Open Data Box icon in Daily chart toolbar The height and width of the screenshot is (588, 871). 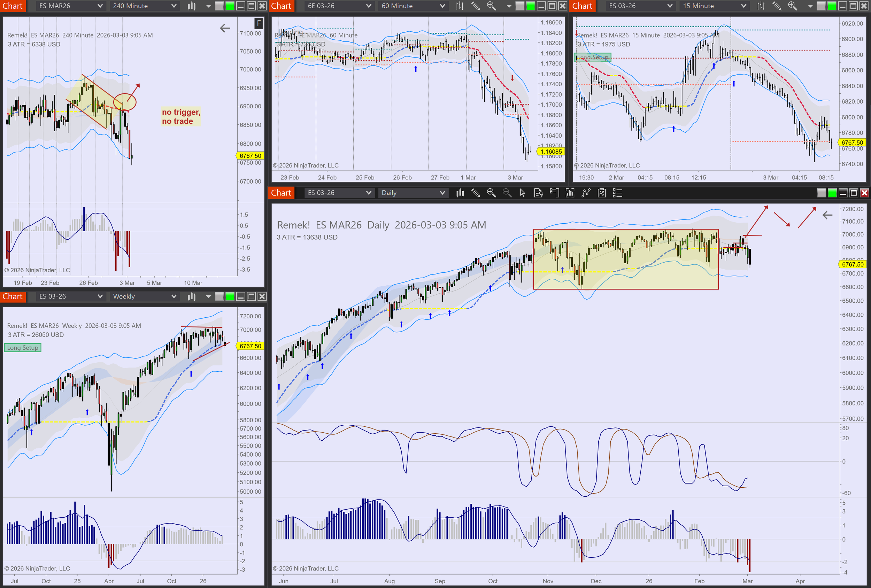(x=538, y=193)
